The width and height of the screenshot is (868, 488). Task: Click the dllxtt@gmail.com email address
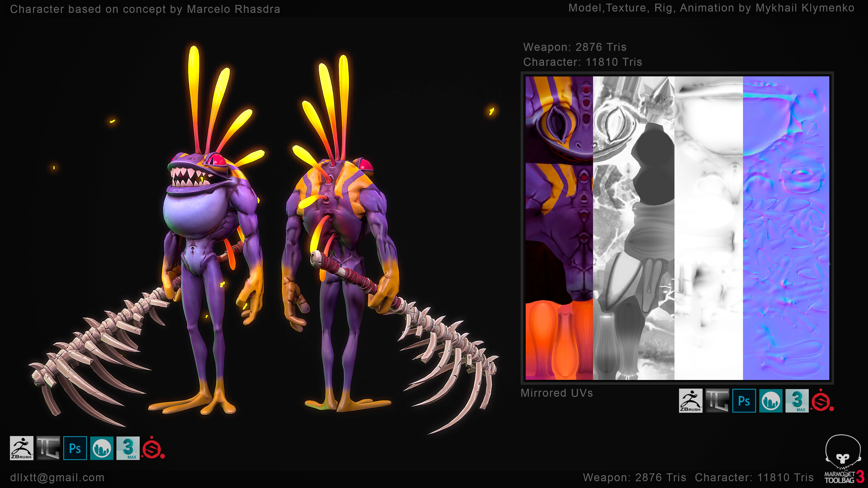(x=57, y=477)
